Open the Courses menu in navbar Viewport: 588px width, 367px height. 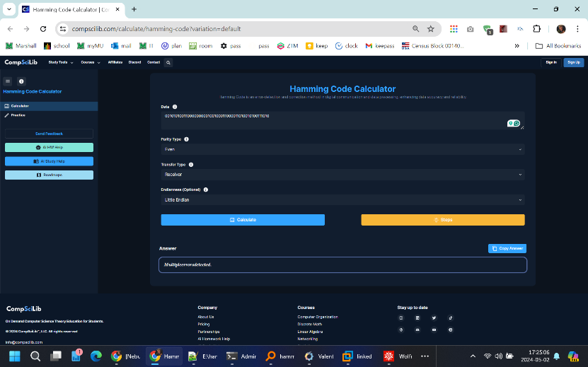(89, 62)
